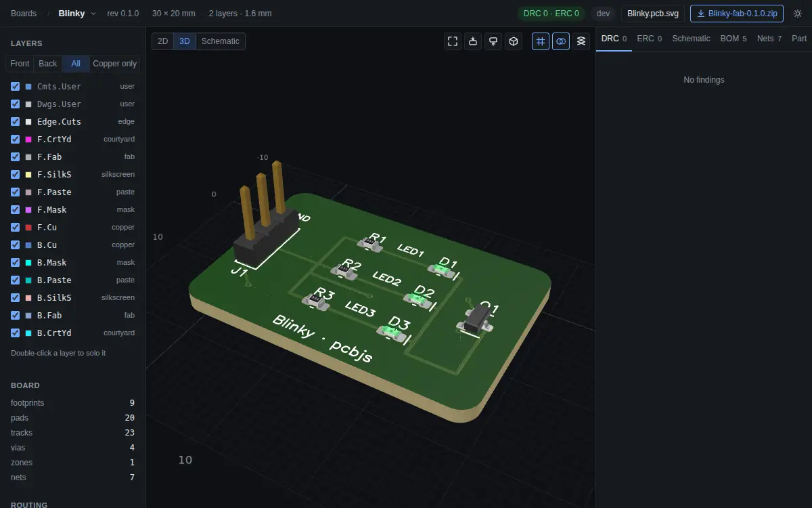Click the DRC 0 · ERC 0 status badge
812x508 pixels.
(551, 14)
